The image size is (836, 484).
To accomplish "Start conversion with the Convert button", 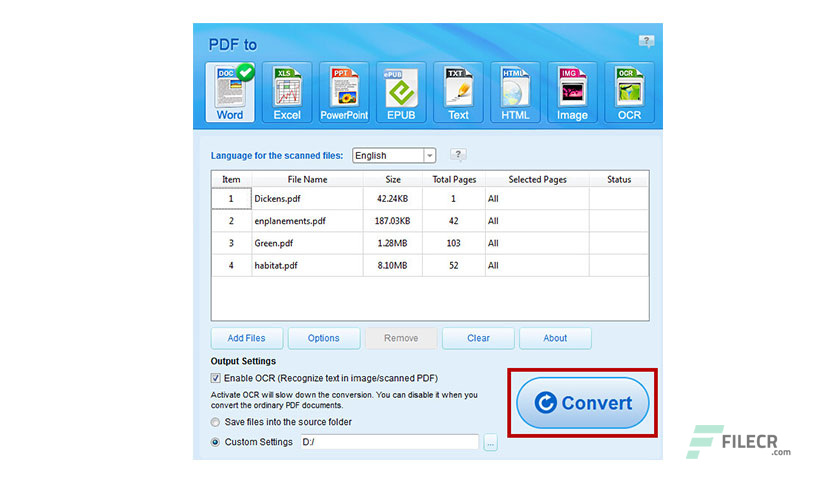I will pyautogui.click(x=583, y=403).
